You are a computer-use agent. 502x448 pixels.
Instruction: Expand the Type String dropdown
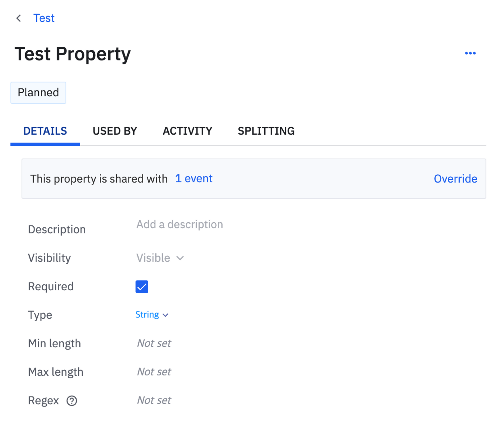pos(152,315)
